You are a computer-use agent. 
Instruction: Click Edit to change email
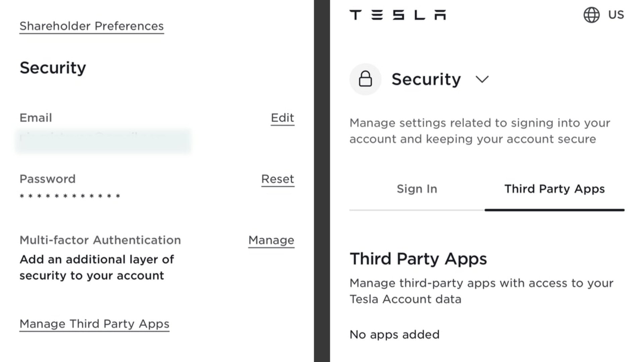pos(282,118)
